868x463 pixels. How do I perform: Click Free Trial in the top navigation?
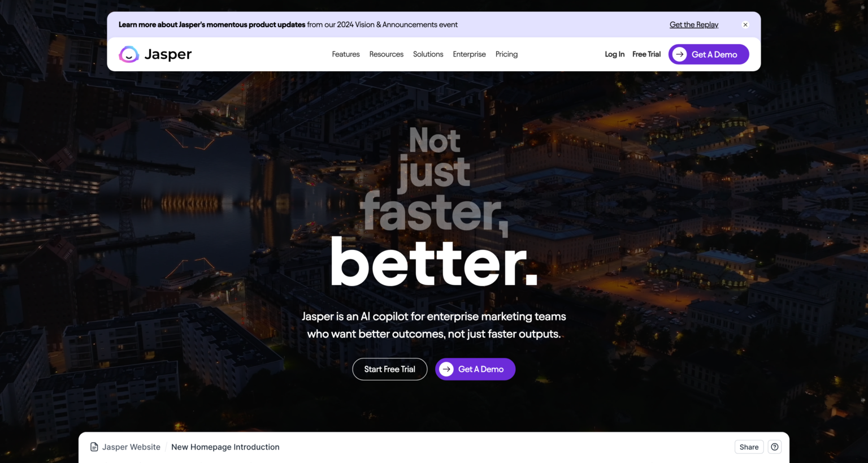[x=646, y=54]
